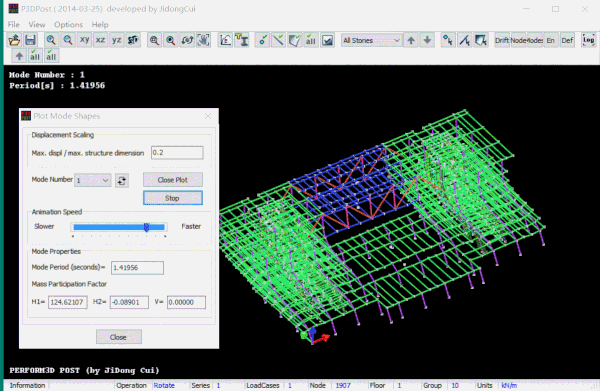Open a results file with the folder icon
Screen dimensions: 600x391
14,40
